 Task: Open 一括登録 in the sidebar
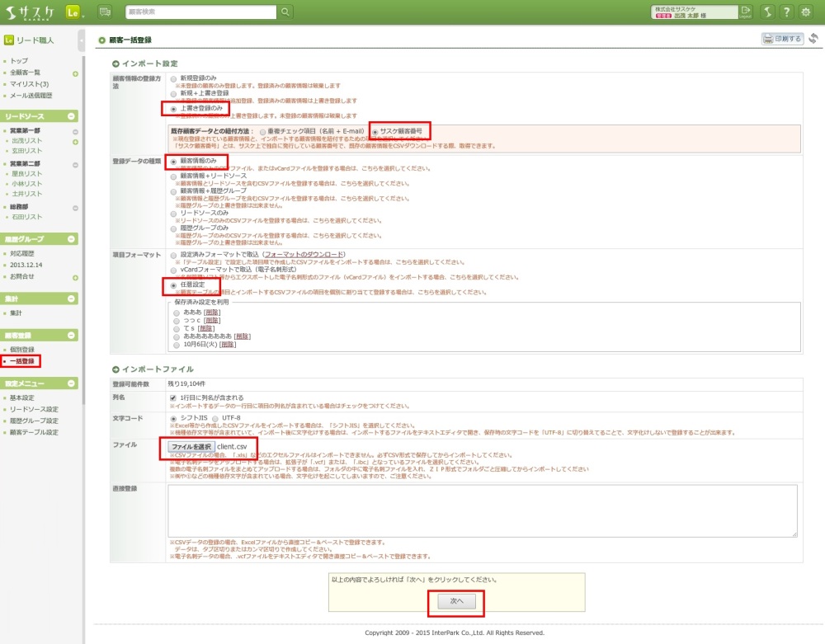coord(22,361)
